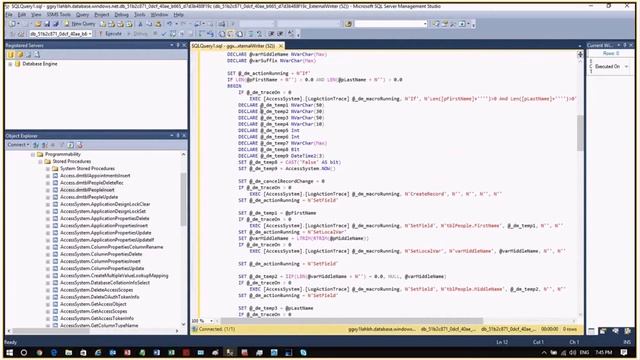Open the Debug menu
Image resolution: width=640 pixels, height=360 pixels.
tap(121, 15)
